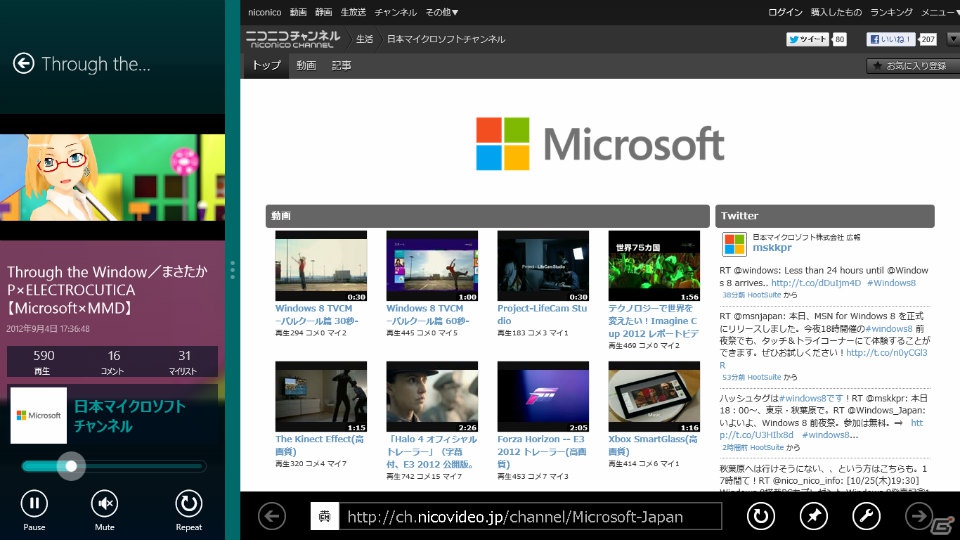Go back with the arrow beside Through the...
Screen dimensions: 960x540
(x=23, y=63)
